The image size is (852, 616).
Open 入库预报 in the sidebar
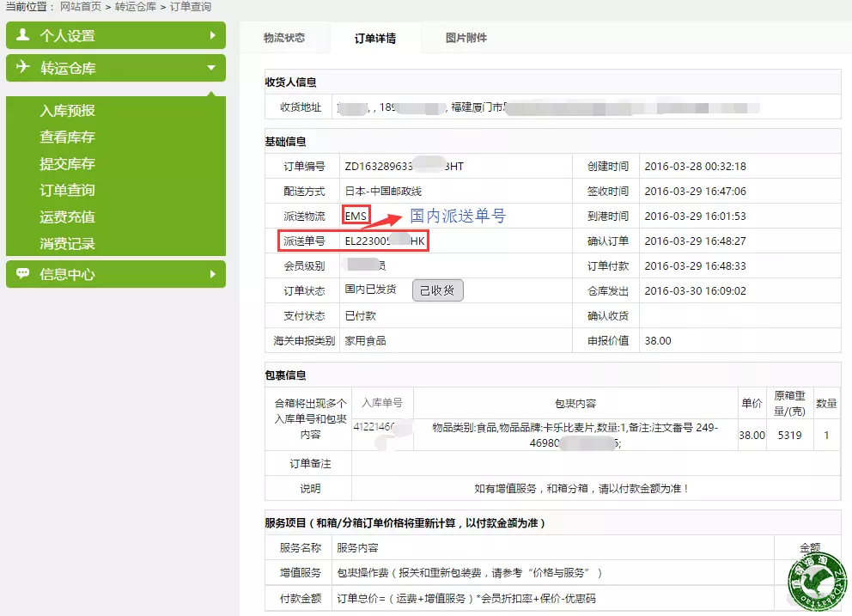(67, 110)
